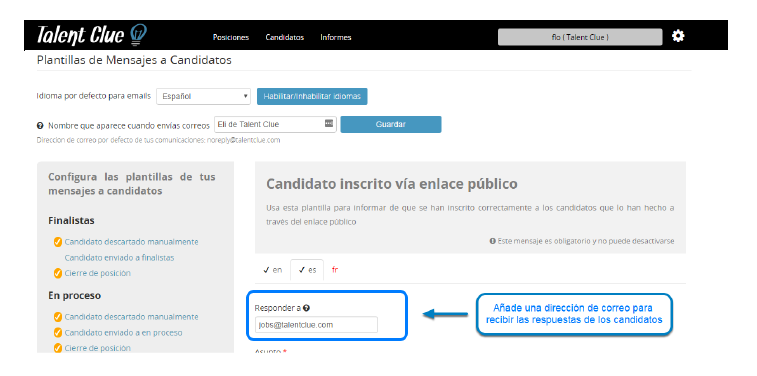Open the flo (Talent Clue) account selector
This screenshot has width=757, height=376.
click(x=580, y=37)
